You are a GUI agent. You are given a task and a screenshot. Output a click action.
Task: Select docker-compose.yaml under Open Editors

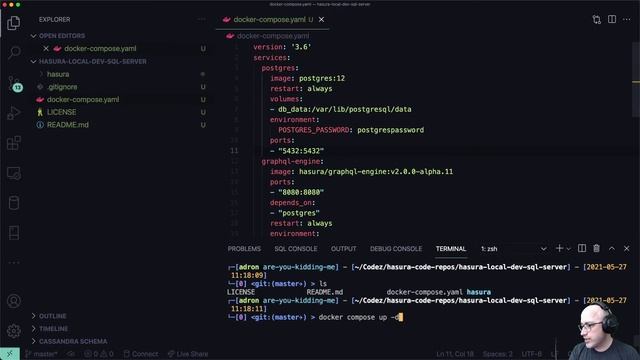[x=100, y=49]
